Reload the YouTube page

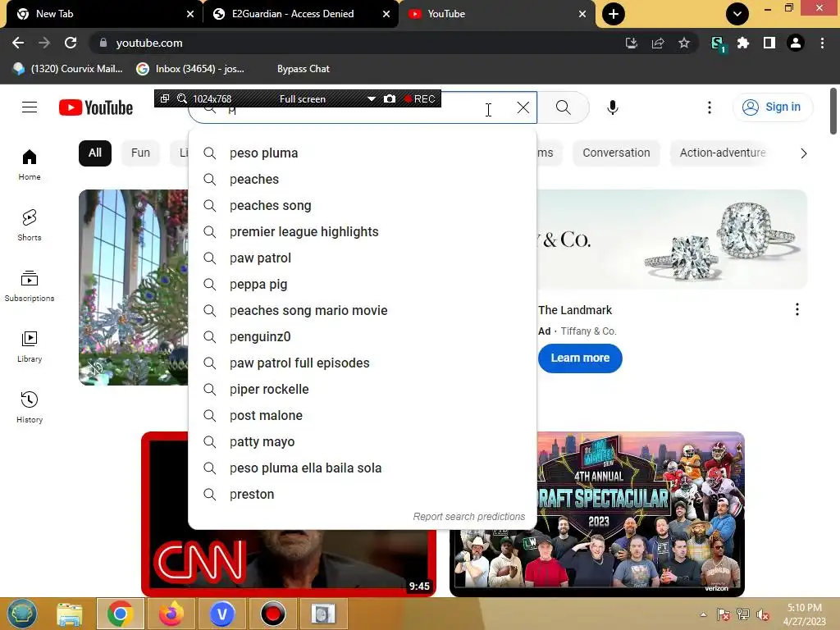tap(71, 43)
